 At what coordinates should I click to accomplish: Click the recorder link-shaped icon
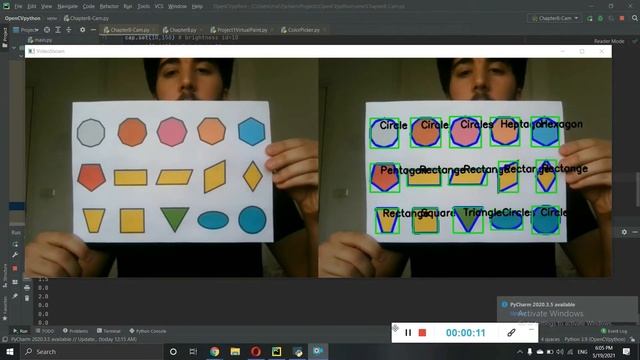click(511, 333)
